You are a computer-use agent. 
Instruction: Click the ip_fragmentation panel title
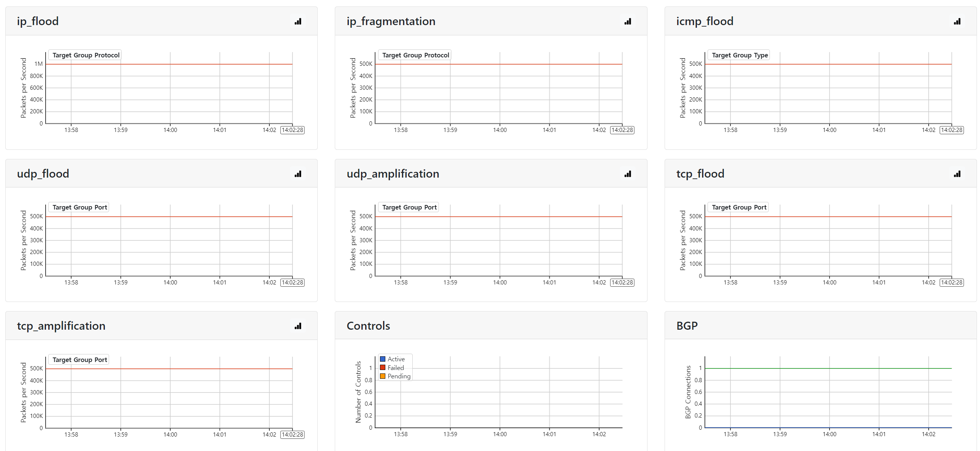click(391, 21)
